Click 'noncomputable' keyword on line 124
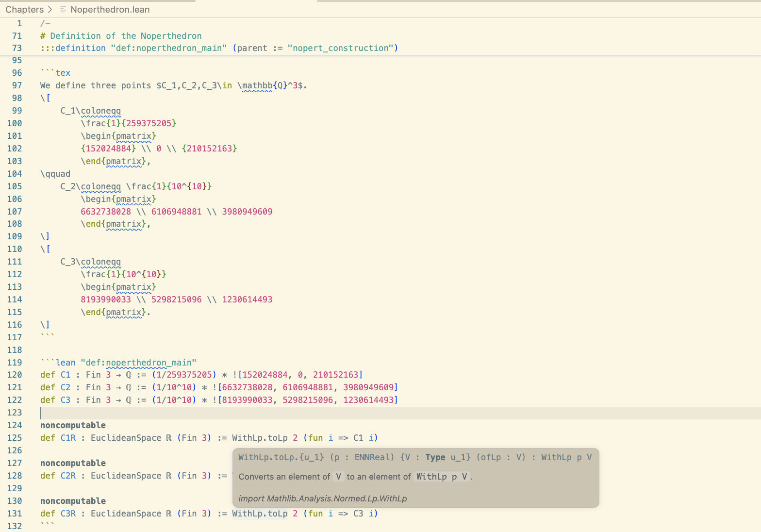This screenshot has width=761, height=532. 73,425
